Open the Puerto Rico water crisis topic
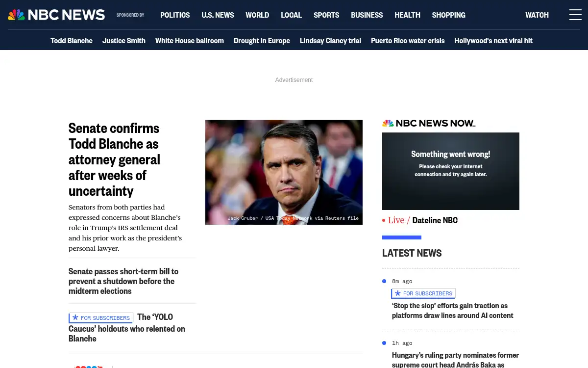Viewport: 588px width, 368px height. click(408, 41)
